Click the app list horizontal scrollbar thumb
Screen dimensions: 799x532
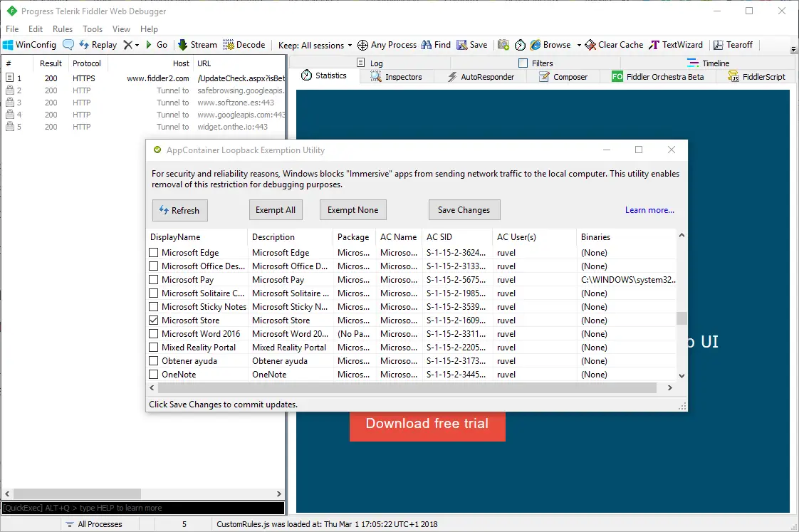[x=407, y=388]
